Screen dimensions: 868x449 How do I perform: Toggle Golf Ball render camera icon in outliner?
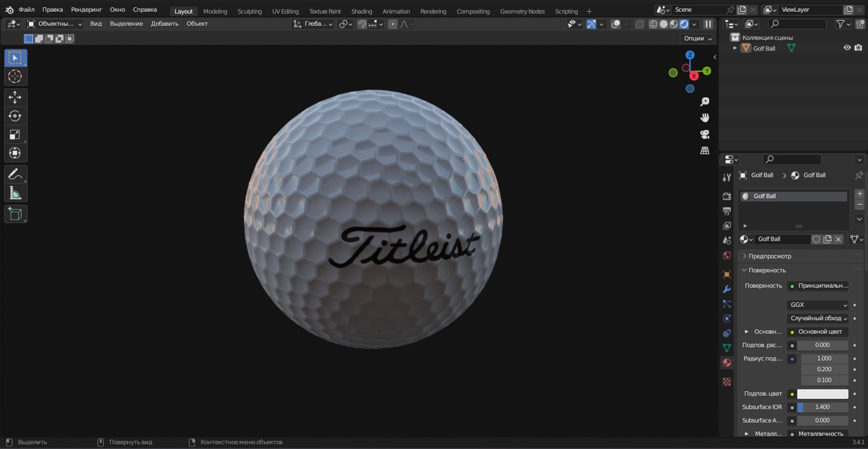pyautogui.click(x=858, y=48)
